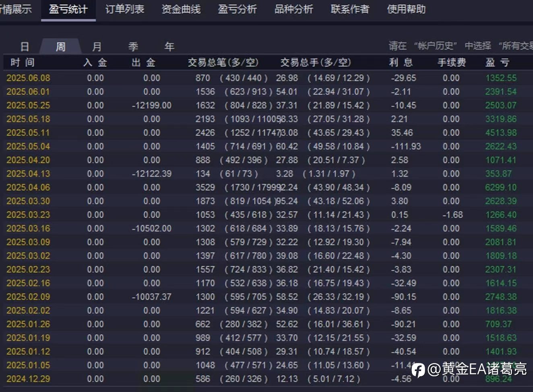
Task: Open the 使用帮助 tab
Action: (407, 9)
